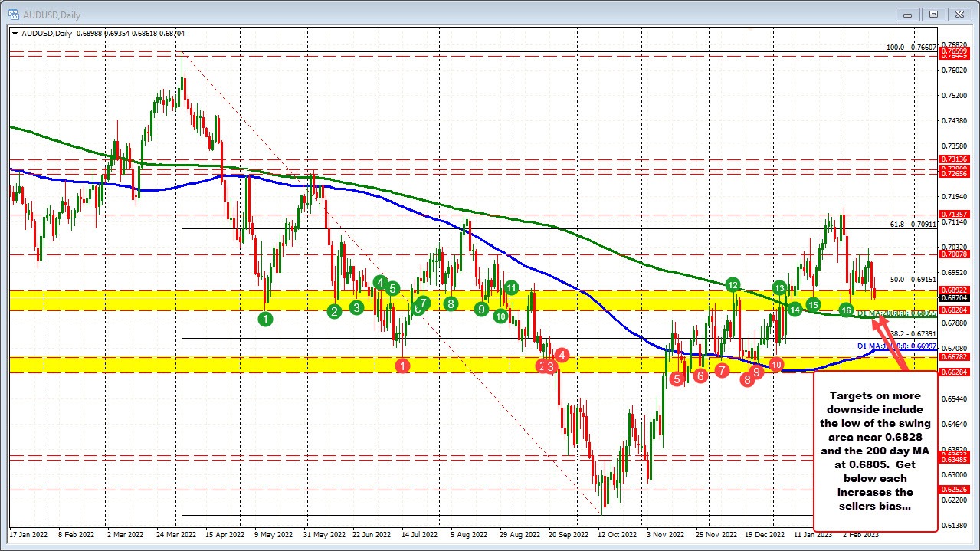Click green marker number 8
This screenshot has width=980, height=551.
[451, 303]
